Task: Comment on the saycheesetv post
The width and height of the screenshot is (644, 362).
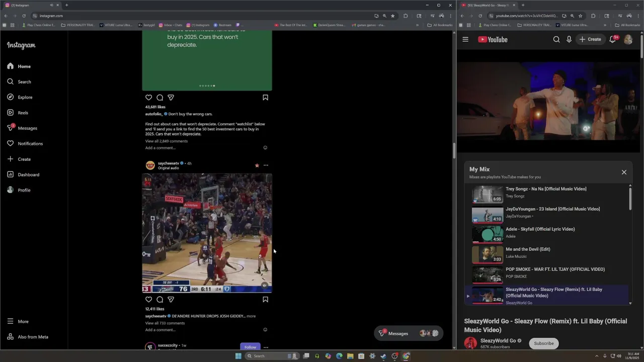Action: 159,300
